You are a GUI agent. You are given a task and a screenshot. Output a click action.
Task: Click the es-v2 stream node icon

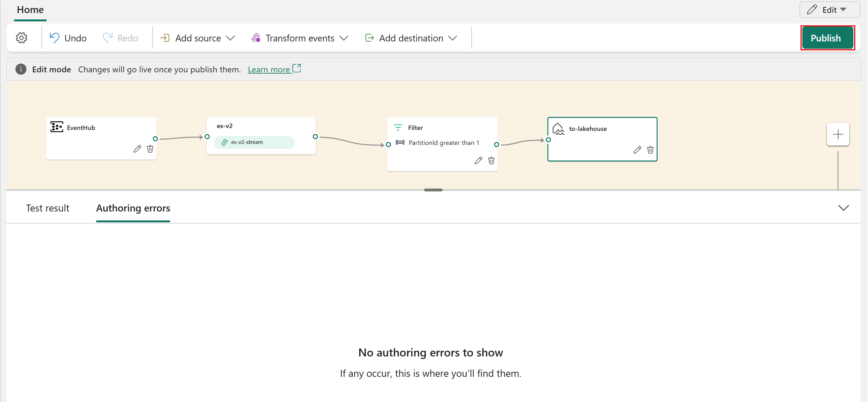pyautogui.click(x=225, y=141)
